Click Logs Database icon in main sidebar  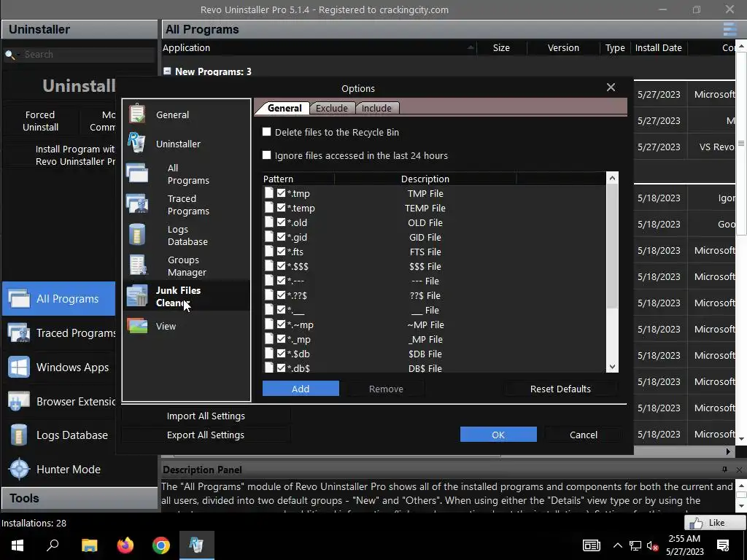(x=19, y=435)
